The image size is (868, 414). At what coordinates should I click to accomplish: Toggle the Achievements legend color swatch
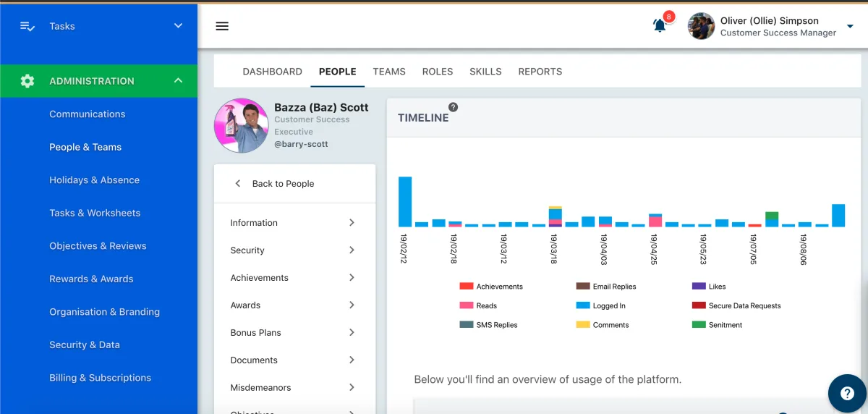click(x=467, y=287)
